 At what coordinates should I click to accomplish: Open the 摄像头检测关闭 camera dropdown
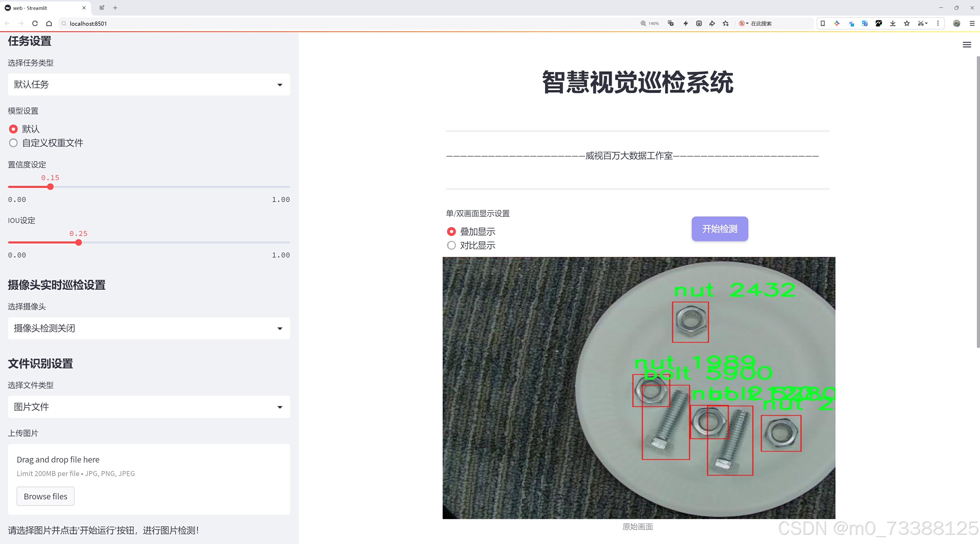point(149,328)
